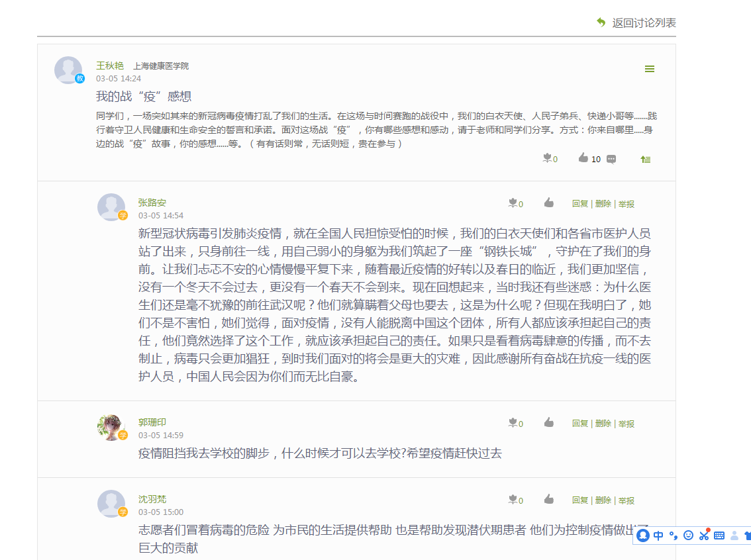Image resolution: width=751 pixels, height=560 pixels.
Task: Toggle punctuation mode in the IME toolbar
Action: pos(674,536)
